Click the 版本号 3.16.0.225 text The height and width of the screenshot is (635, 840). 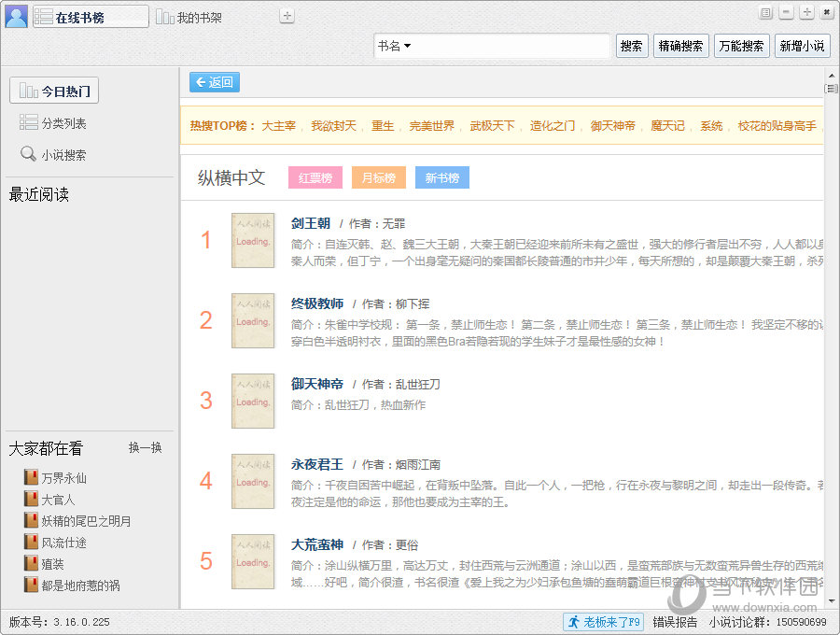click(x=60, y=622)
